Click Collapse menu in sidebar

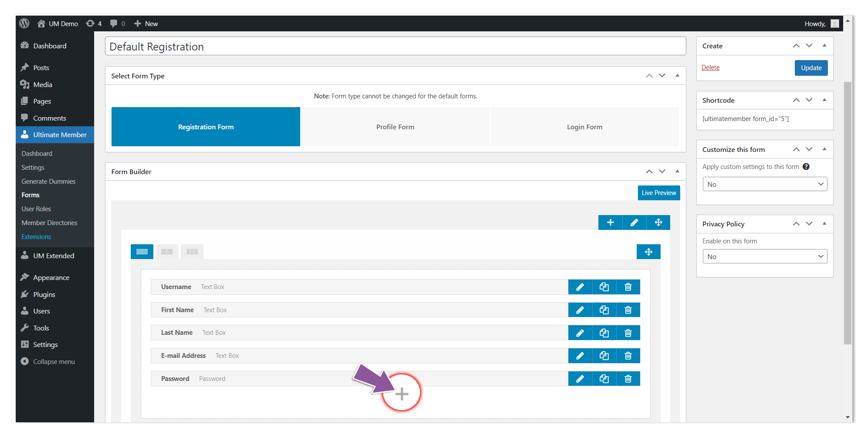pyautogui.click(x=48, y=362)
